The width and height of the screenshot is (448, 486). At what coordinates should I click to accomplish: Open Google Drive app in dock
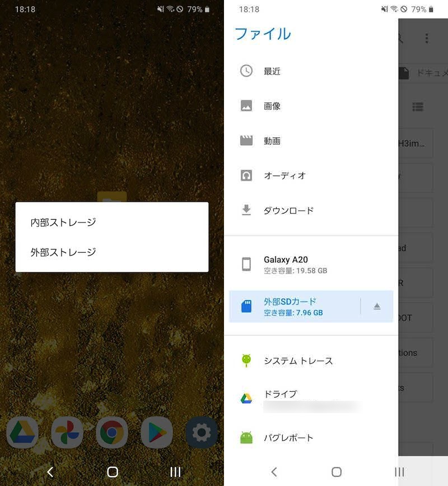pyautogui.click(x=22, y=432)
